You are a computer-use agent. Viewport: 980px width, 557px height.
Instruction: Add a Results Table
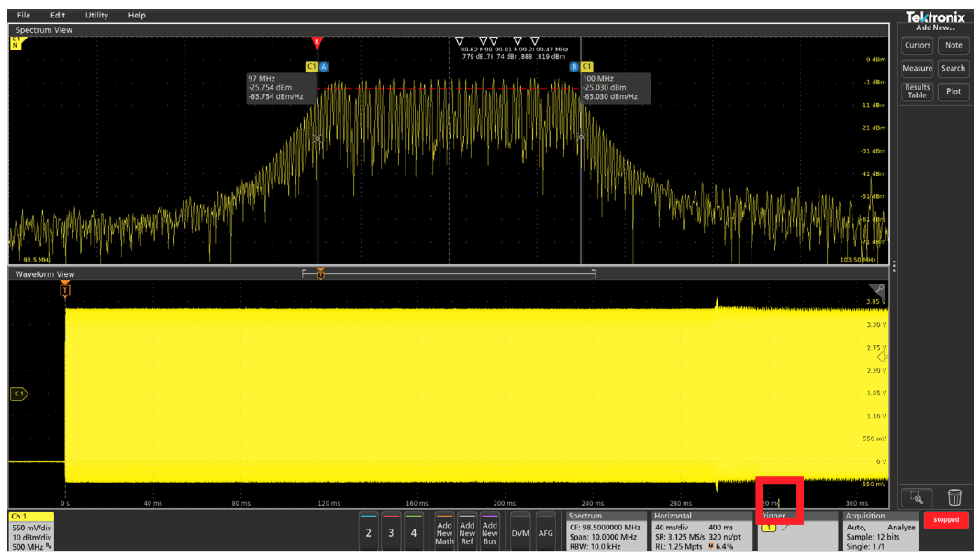[917, 91]
